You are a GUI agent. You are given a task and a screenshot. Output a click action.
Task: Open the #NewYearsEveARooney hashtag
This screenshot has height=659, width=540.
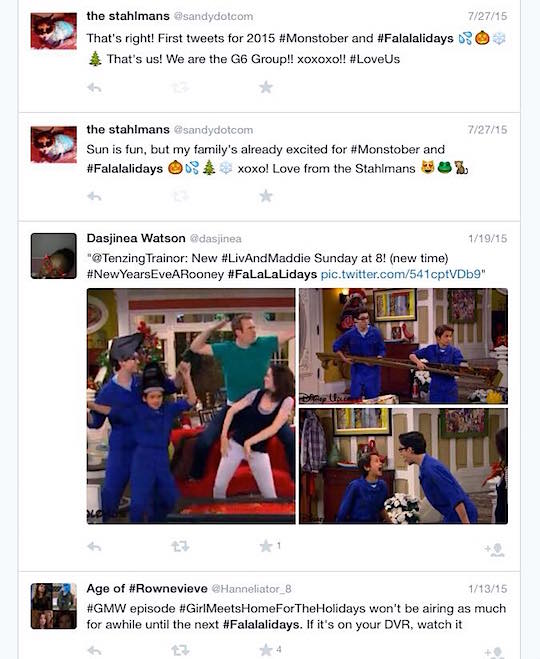(x=155, y=274)
